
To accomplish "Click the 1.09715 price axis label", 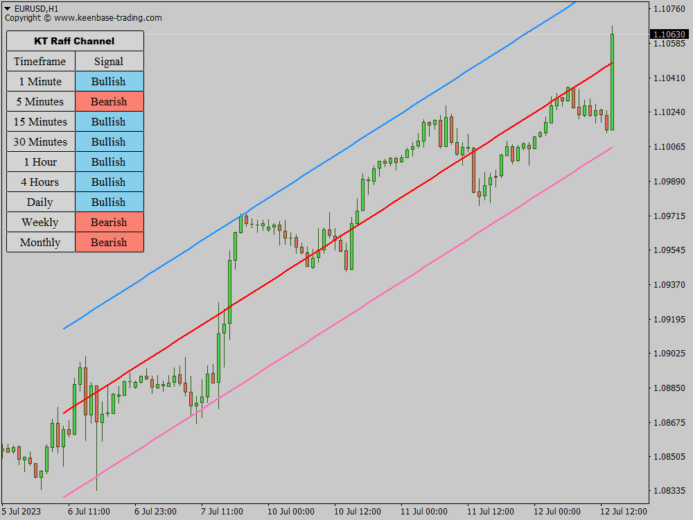I will [669, 216].
